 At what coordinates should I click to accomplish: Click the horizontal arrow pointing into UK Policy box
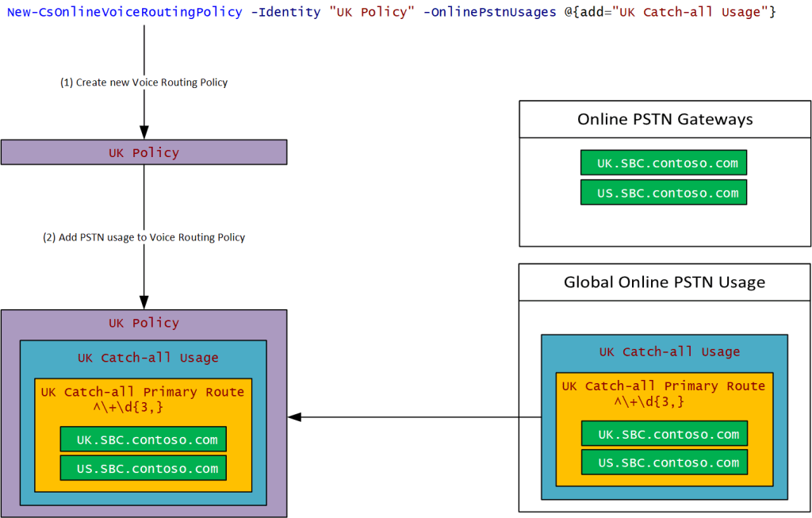412,416
